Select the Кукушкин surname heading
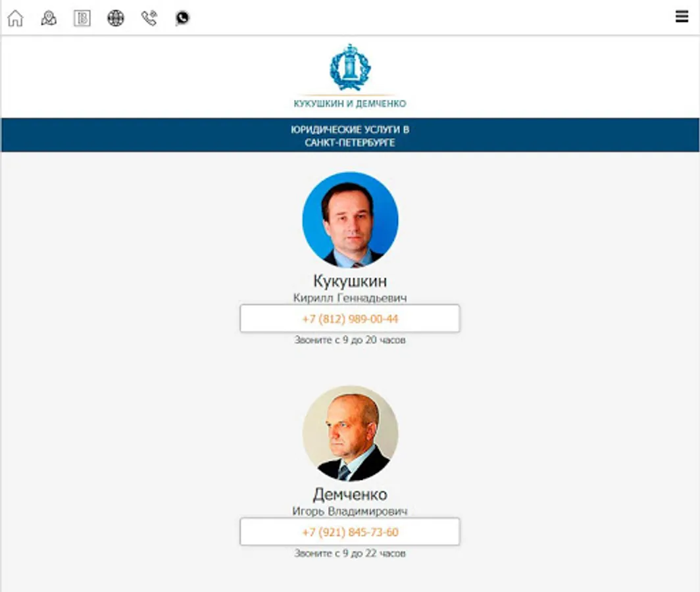The width and height of the screenshot is (700, 592). coord(350,281)
